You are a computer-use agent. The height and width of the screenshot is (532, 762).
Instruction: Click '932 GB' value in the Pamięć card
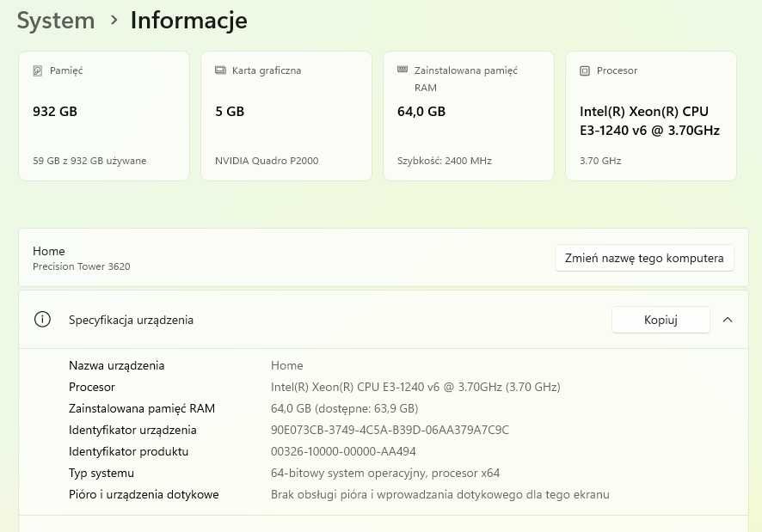(x=55, y=112)
